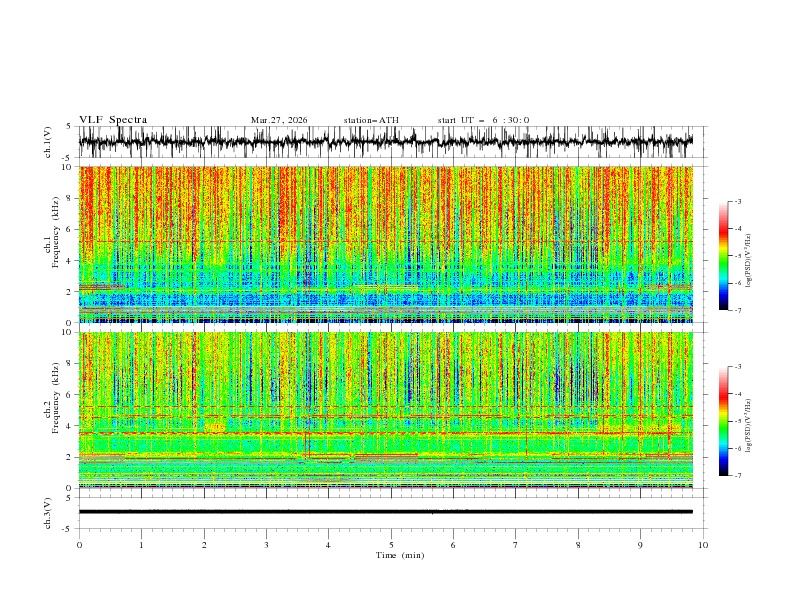Image resolution: width=792 pixels, height=612 pixels.
Task: Click the 'ch.1(V)' waveform axis label
Action: [48, 142]
